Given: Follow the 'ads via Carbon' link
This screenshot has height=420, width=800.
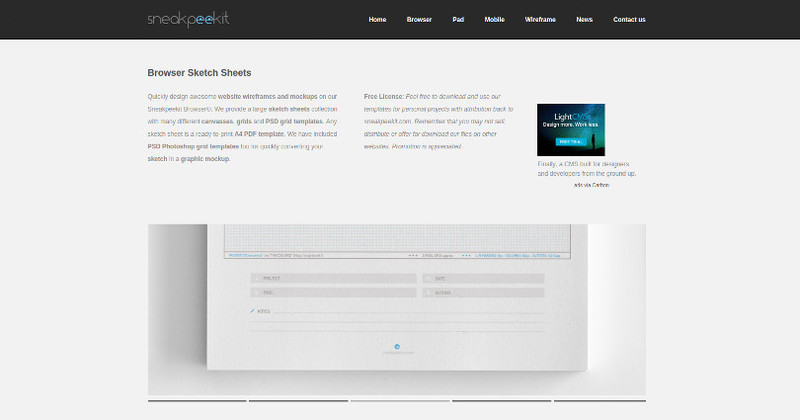Looking at the screenshot, I should [592, 185].
